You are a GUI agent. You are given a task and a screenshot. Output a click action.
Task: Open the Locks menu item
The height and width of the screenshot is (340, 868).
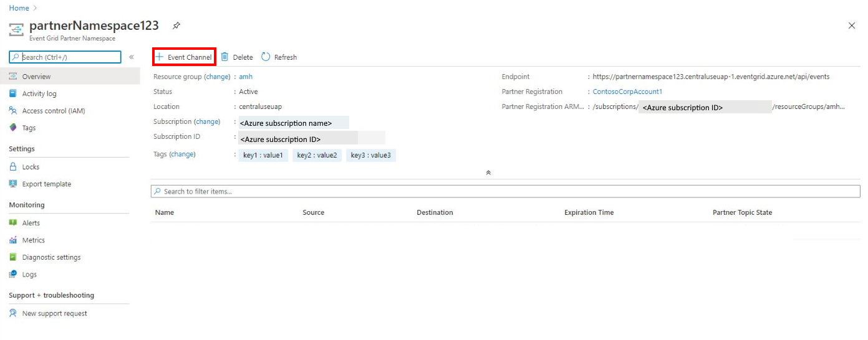(70, 167)
